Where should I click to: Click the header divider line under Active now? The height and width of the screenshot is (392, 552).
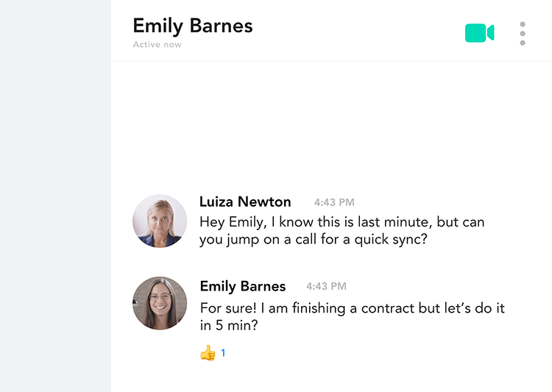[x=331, y=61]
